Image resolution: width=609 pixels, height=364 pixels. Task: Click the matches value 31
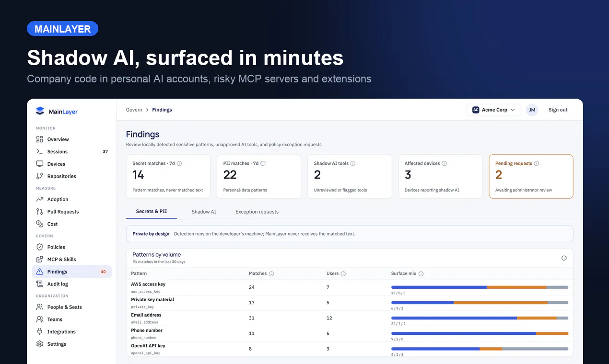pos(252,318)
